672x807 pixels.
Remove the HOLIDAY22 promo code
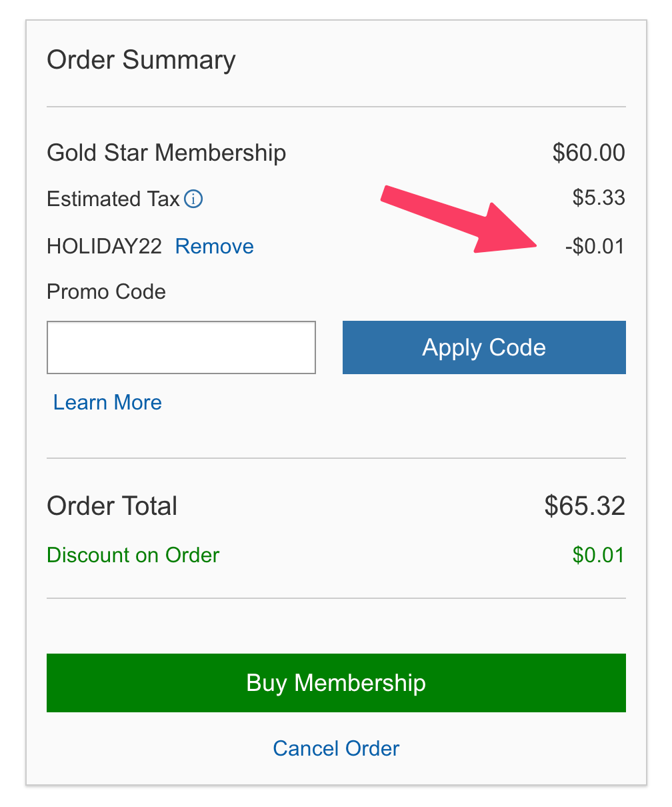pyautogui.click(x=214, y=247)
